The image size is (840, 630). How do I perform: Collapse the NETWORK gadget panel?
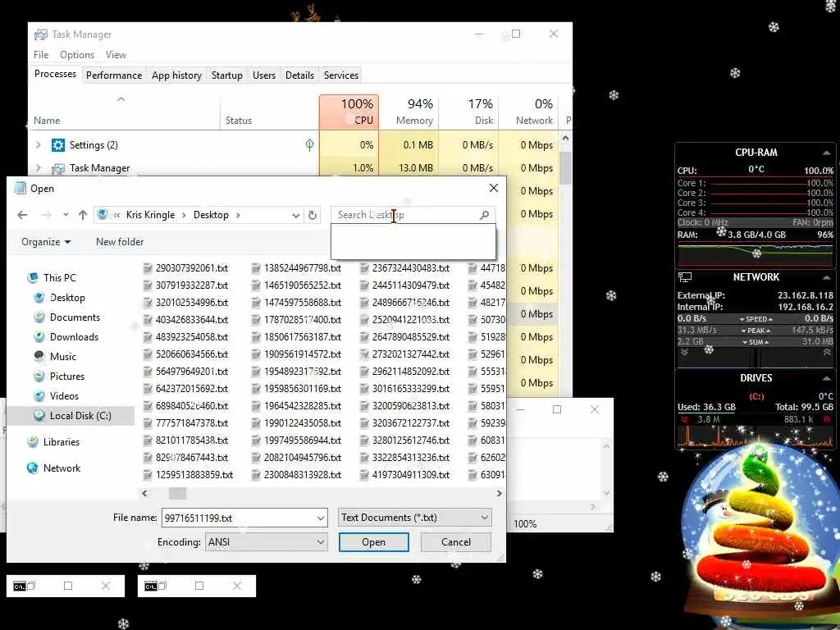click(x=827, y=277)
